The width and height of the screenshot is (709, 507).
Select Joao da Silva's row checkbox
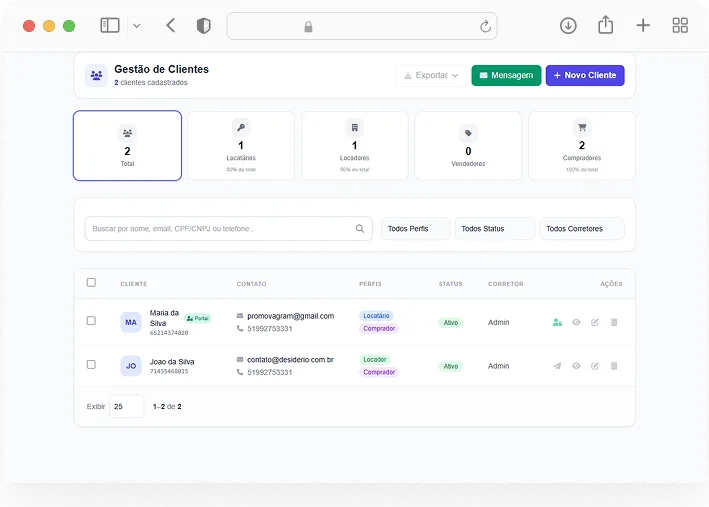point(91,365)
